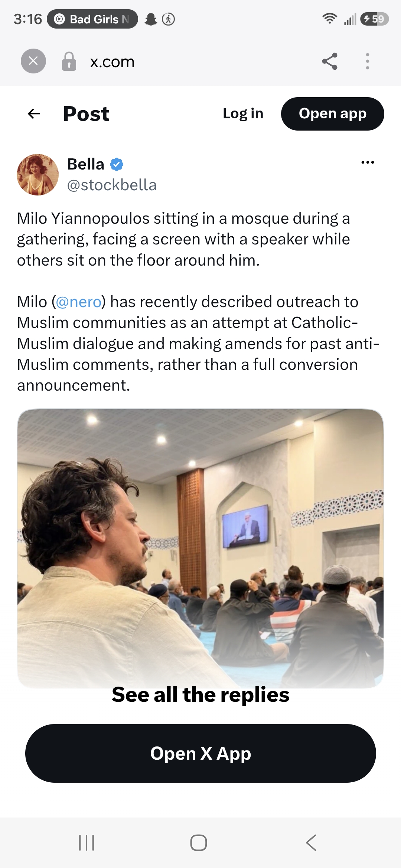The height and width of the screenshot is (868, 401).
Task: Tap the Open app button
Action: point(333,114)
